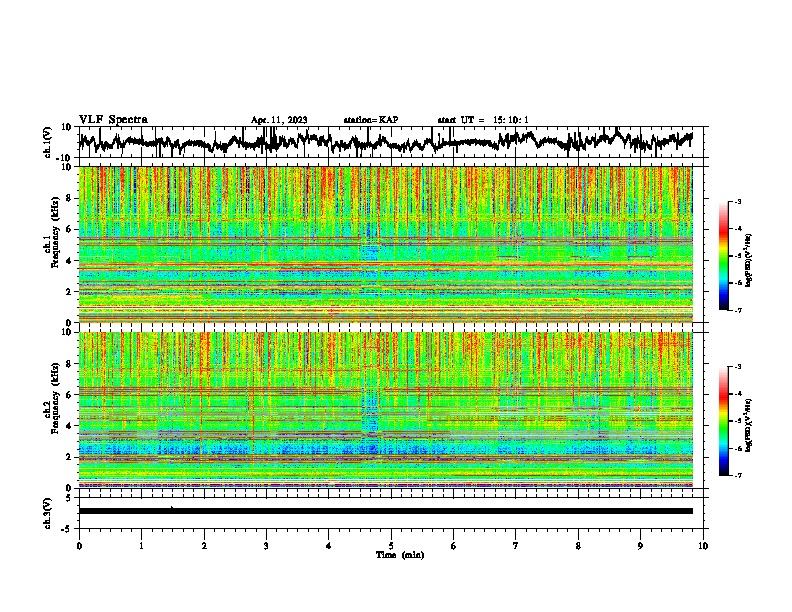Click the "-7" tick on ch.2 colorbar

(x=737, y=476)
